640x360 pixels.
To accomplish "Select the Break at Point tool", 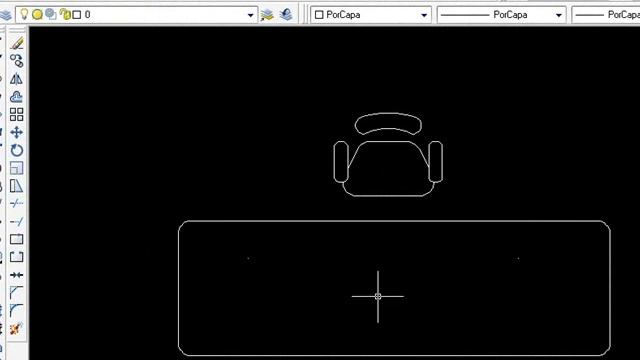I will 16,239.
